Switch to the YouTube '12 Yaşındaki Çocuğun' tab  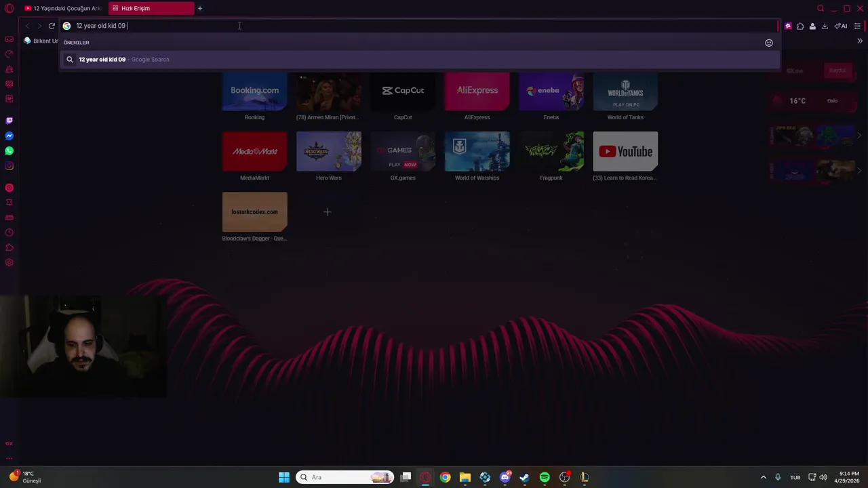(x=64, y=8)
